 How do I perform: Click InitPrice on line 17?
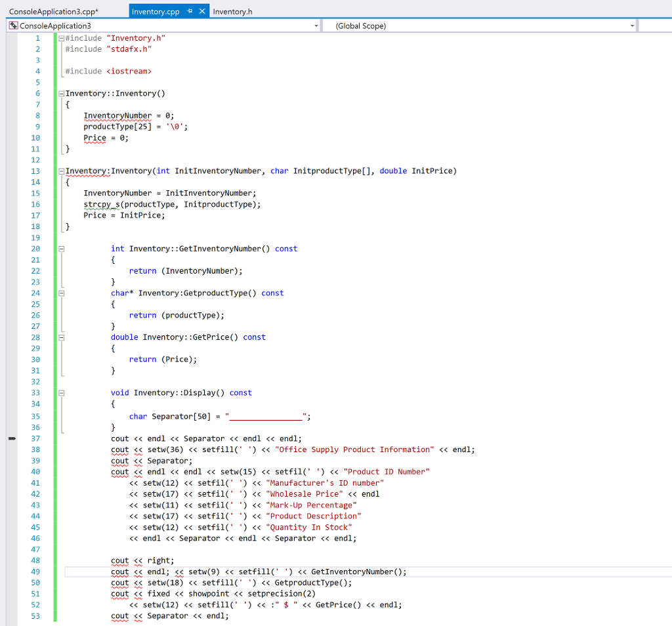pyautogui.click(x=142, y=215)
